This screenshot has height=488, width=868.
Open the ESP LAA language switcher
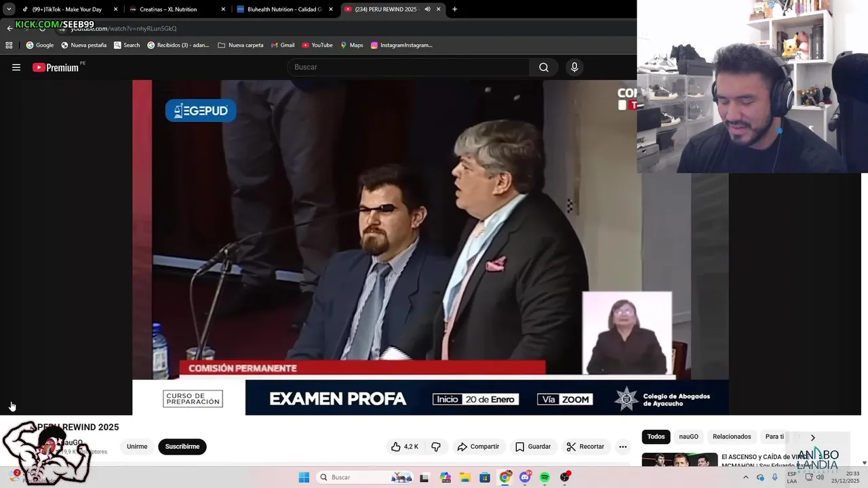pyautogui.click(x=792, y=477)
